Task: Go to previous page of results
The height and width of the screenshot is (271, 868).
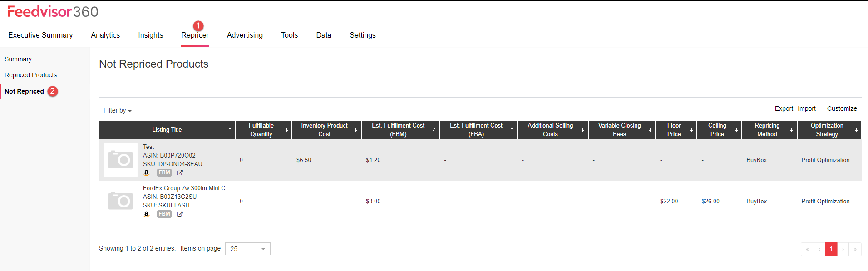Action: [819, 249]
